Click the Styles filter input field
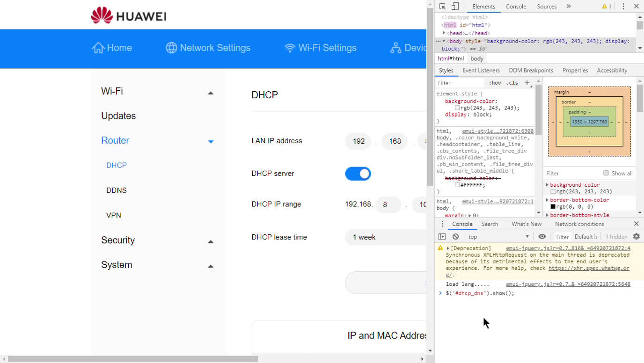Screen dimensions: 644x363 click(x=460, y=83)
